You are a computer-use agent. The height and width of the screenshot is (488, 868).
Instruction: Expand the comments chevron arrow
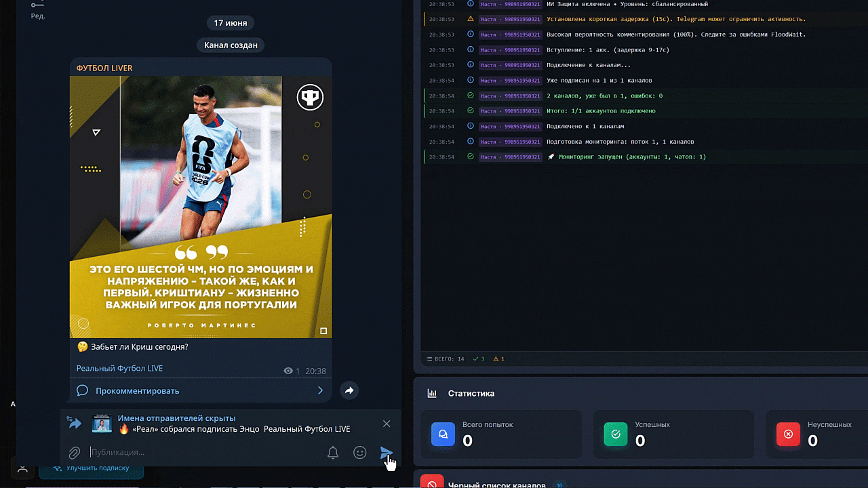(x=320, y=390)
